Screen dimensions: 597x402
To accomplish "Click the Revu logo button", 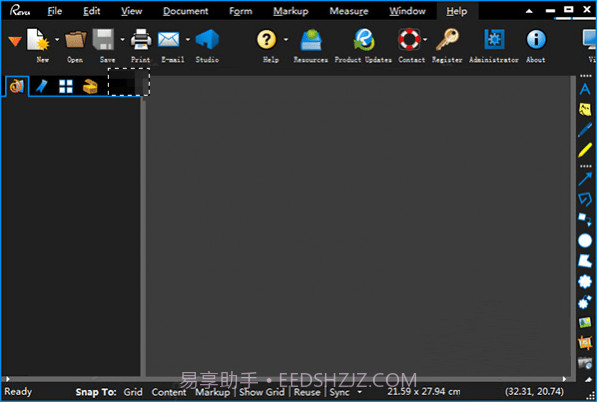I will (x=20, y=11).
